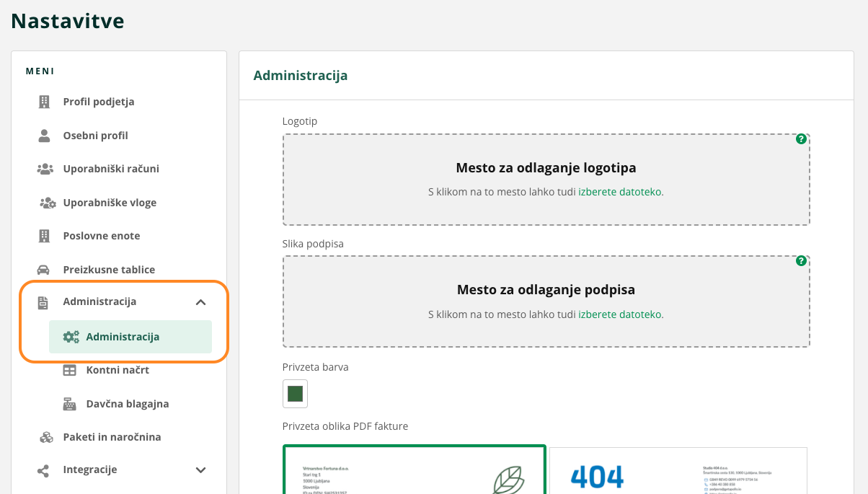
Task: Click the building icon beside Poslovne enote
Action: pyautogui.click(x=44, y=236)
